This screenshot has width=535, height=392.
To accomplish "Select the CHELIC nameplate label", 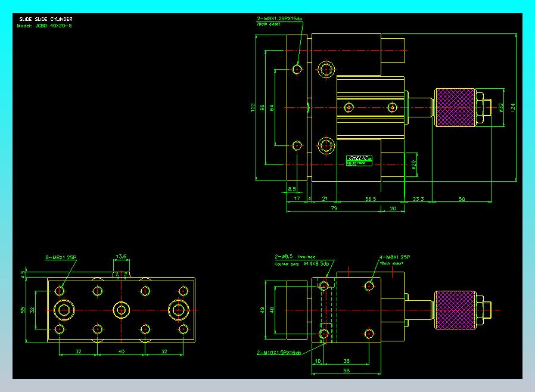I will point(359,160).
